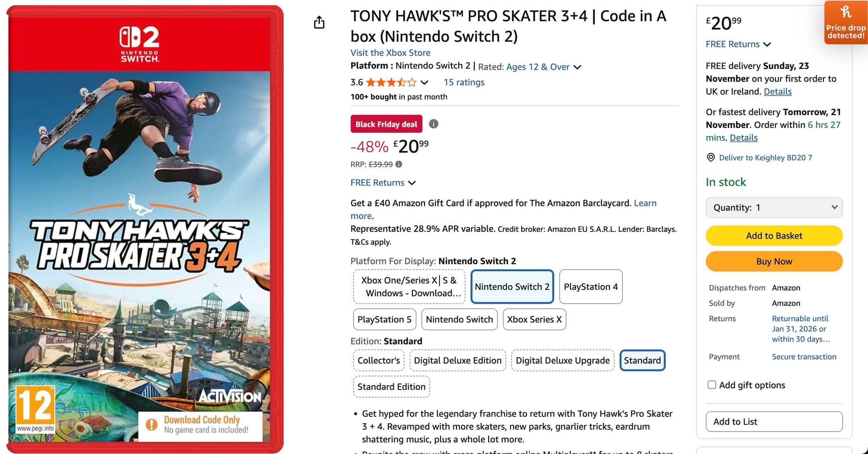Open the Quantity dropdown
The height and width of the screenshot is (454, 868).
coord(774,207)
